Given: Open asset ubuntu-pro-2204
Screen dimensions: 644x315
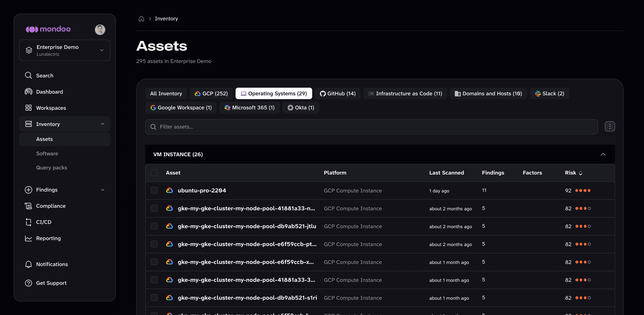Looking at the screenshot, I should pyautogui.click(x=202, y=191).
